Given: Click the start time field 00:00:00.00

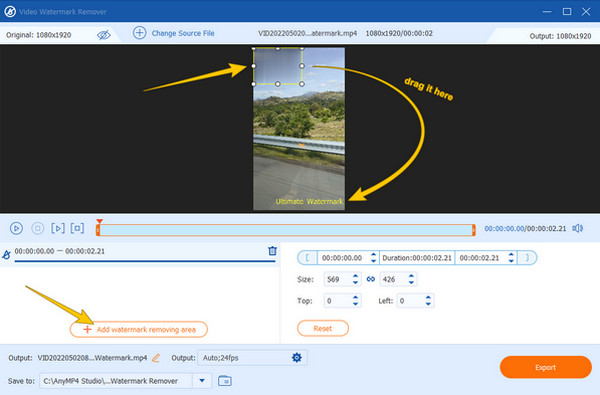Looking at the screenshot, I should tap(343, 258).
